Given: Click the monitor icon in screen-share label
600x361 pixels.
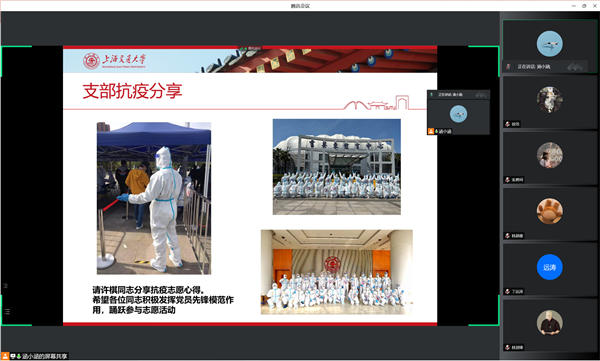Looking at the screenshot, I should pos(13,356).
